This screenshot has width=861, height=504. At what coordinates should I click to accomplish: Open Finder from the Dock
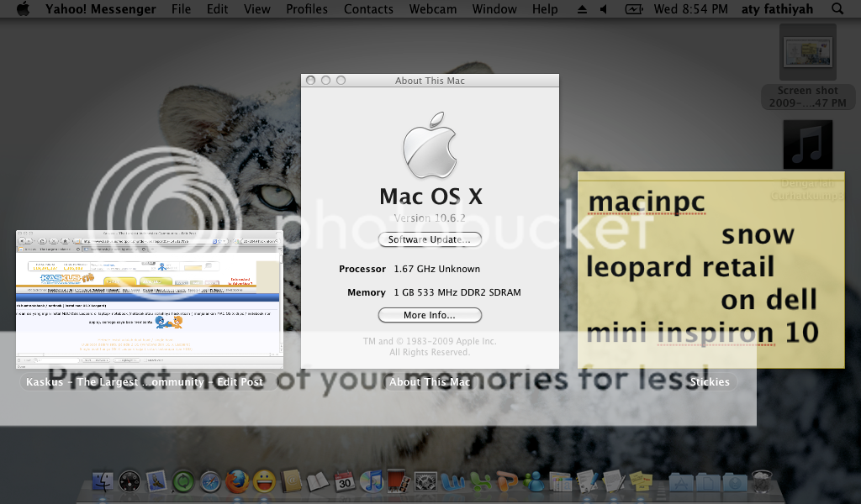click(103, 482)
